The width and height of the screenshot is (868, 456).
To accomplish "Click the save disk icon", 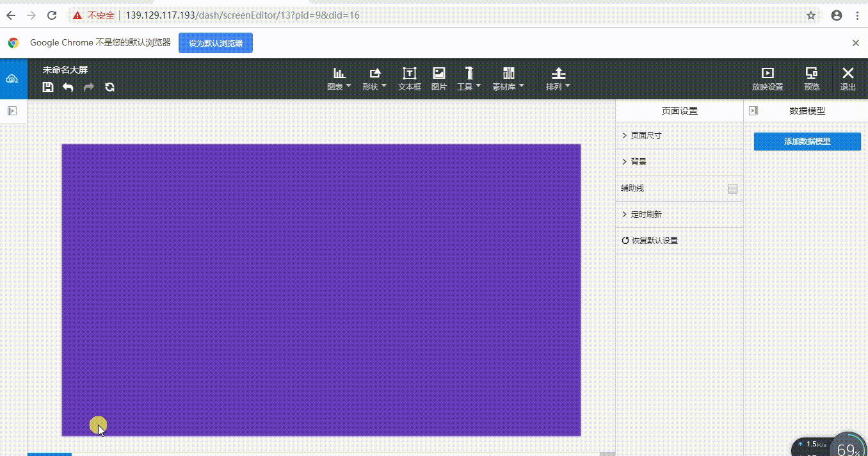I will pyautogui.click(x=48, y=87).
